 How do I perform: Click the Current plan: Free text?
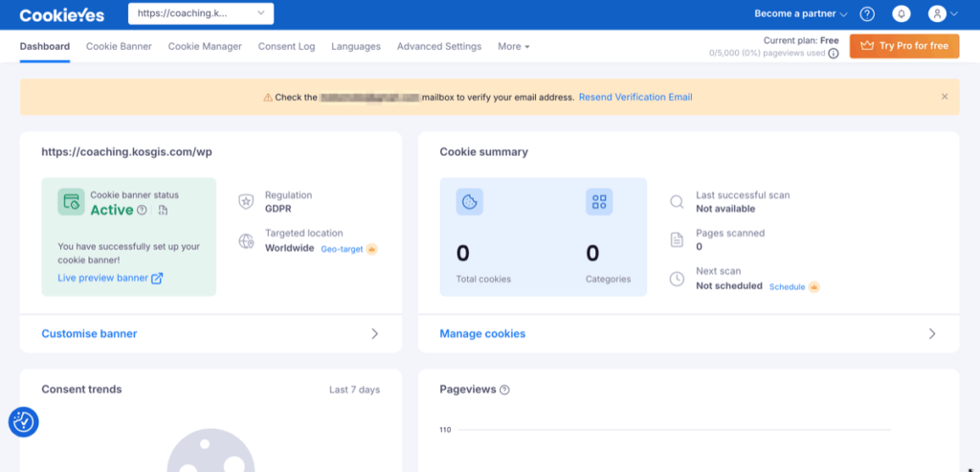pyautogui.click(x=801, y=40)
